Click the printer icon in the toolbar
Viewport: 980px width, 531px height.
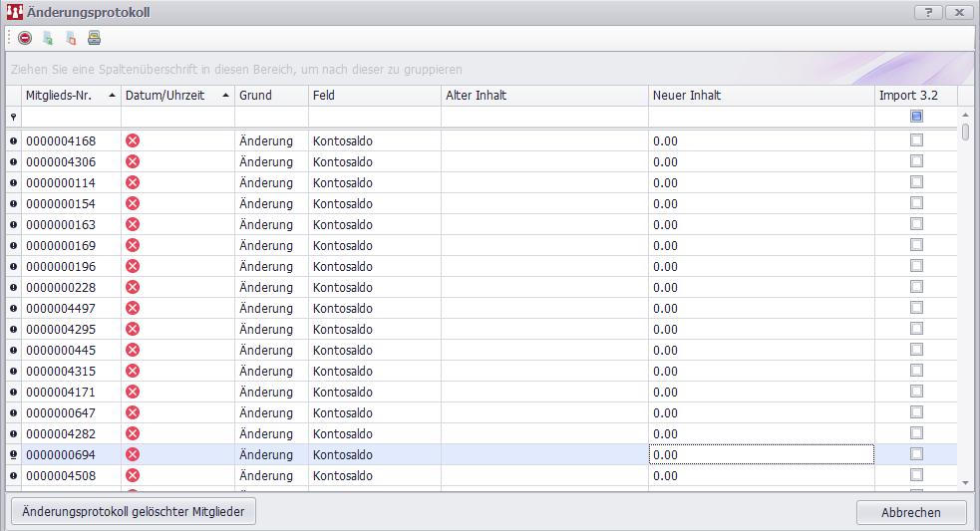coord(94,38)
